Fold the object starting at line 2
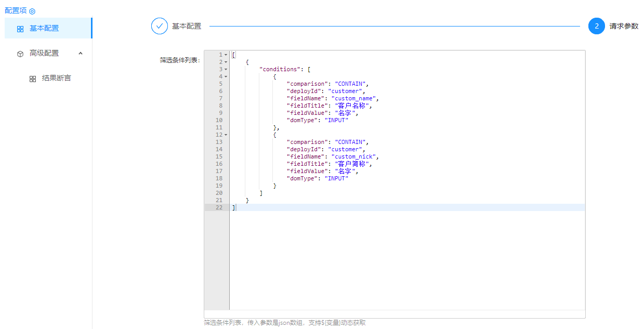The image size is (644, 329). tap(226, 62)
